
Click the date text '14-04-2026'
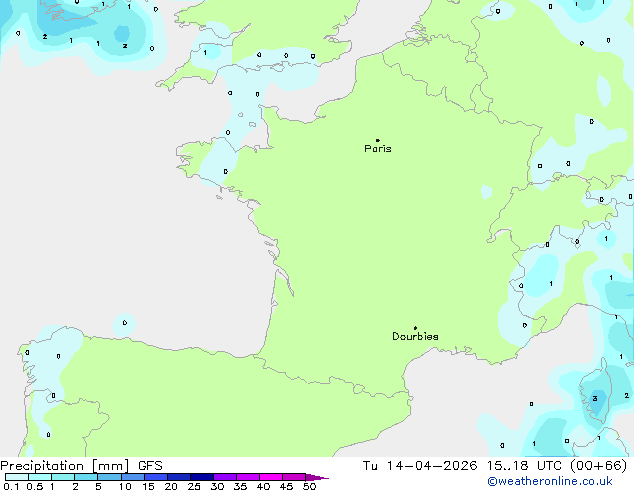432,466
